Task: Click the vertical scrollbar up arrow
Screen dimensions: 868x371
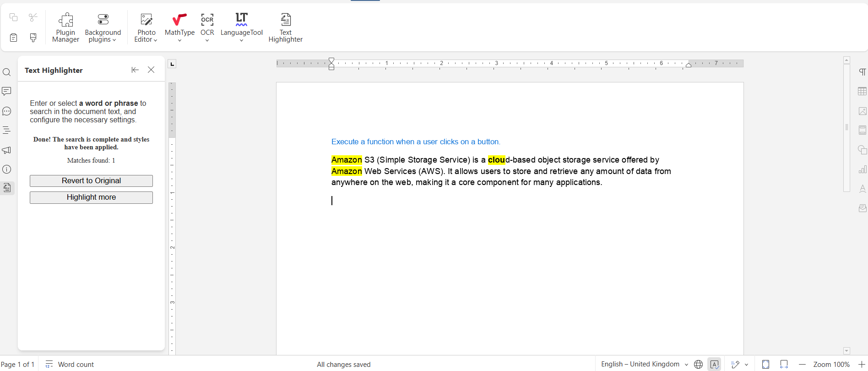Action: [x=846, y=60]
